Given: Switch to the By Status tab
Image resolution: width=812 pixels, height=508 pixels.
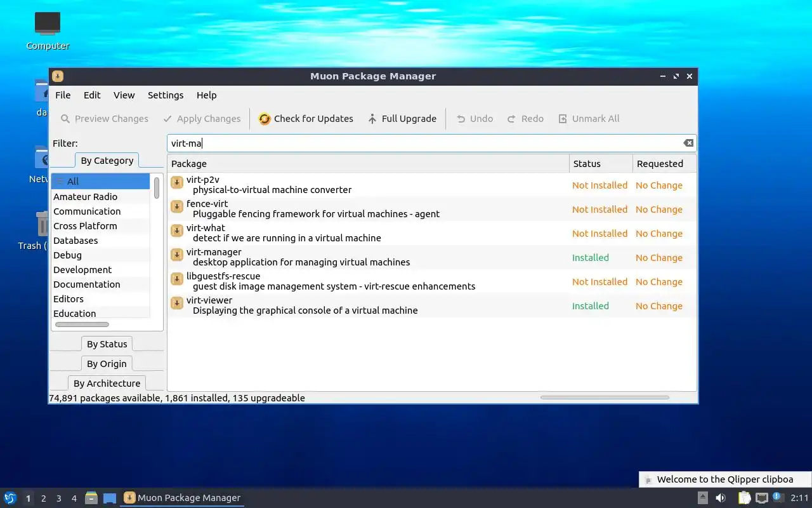Looking at the screenshot, I should pos(107,344).
